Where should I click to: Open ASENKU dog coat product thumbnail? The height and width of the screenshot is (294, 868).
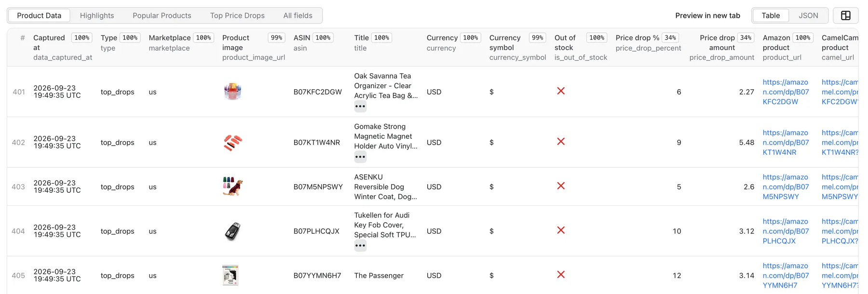pyautogui.click(x=232, y=186)
